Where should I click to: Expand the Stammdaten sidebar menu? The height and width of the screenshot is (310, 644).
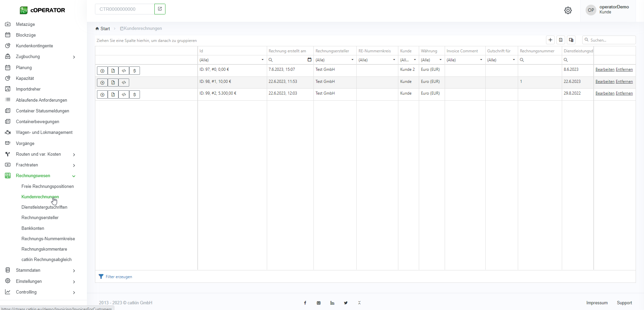click(x=73, y=270)
